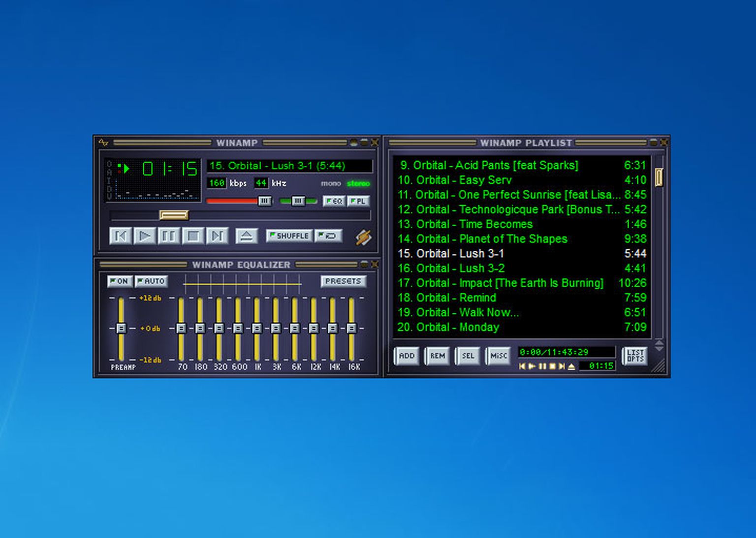Open playlist SEL menu
Image resolution: width=756 pixels, height=538 pixels.
(468, 356)
